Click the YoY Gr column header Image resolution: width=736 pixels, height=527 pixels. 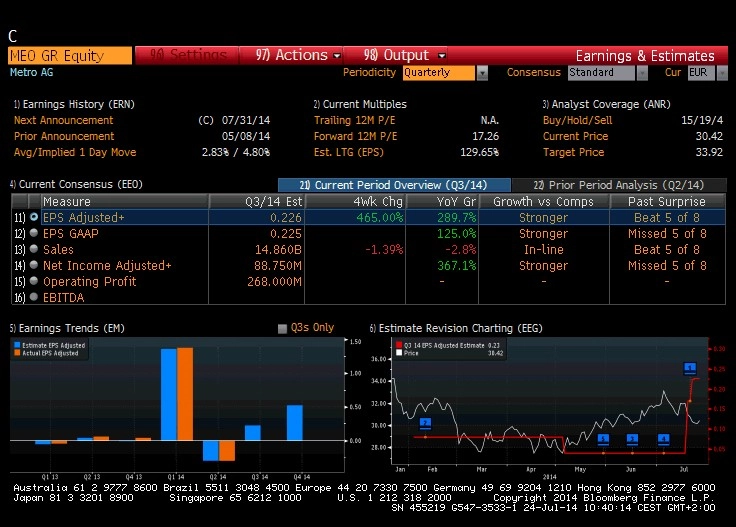[x=442, y=201]
